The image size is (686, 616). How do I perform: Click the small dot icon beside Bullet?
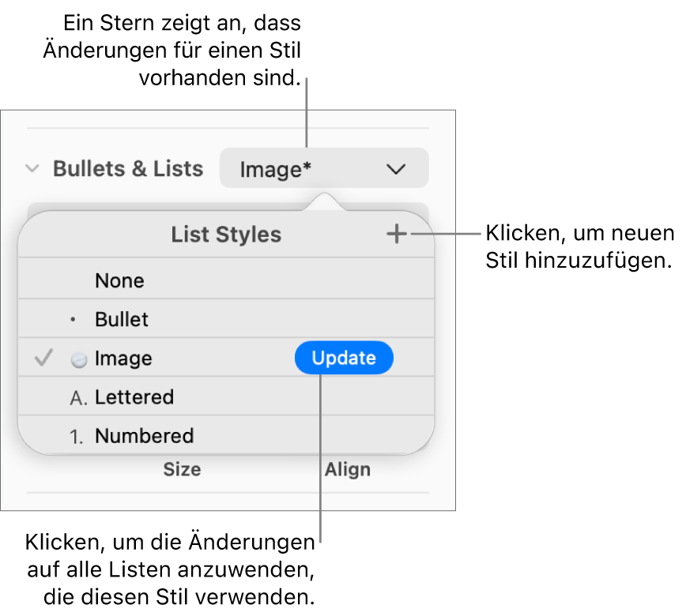(73, 320)
